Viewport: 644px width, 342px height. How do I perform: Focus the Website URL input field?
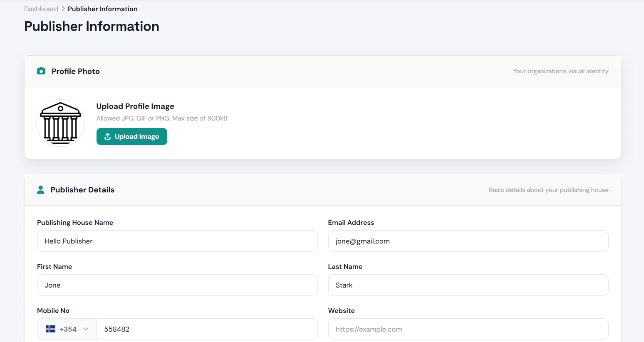coord(468,329)
